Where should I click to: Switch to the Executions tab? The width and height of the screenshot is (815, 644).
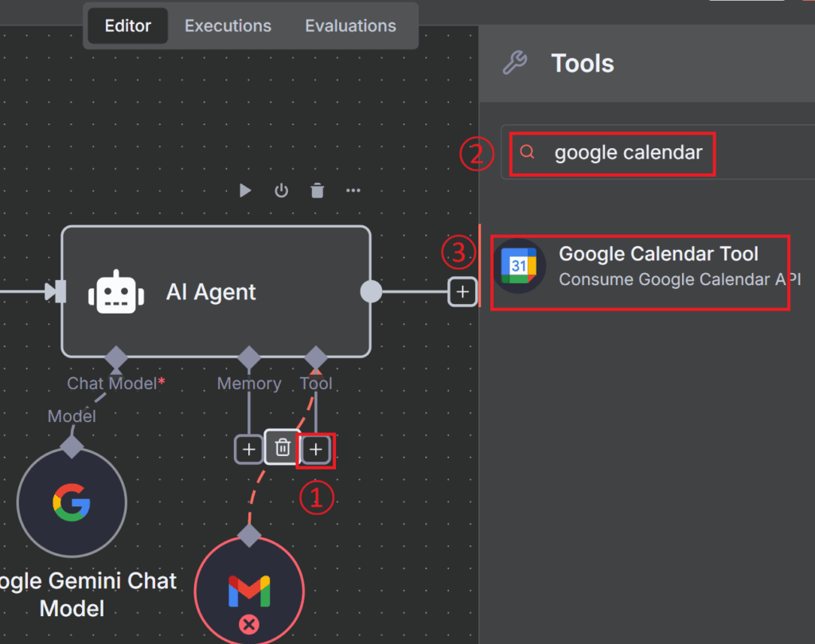coord(228,26)
